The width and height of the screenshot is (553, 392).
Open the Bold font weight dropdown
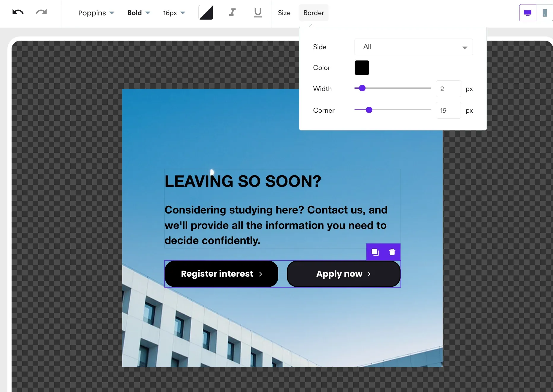click(139, 13)
